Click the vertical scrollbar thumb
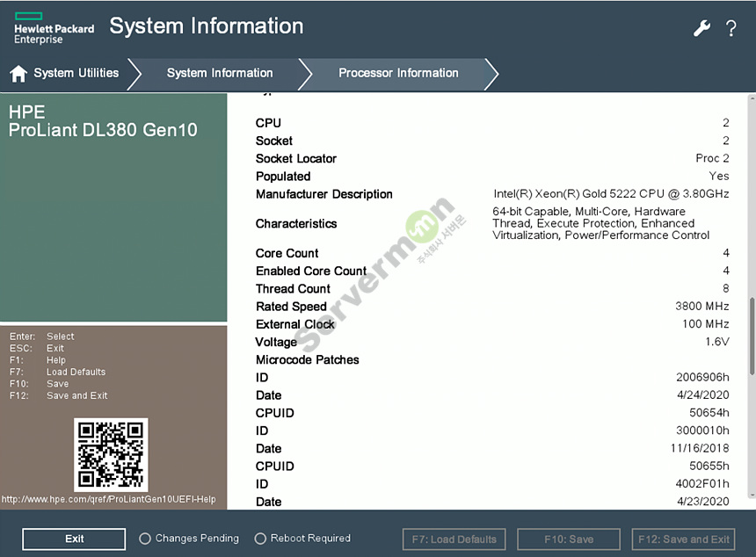756x557 pixels. 752,336
